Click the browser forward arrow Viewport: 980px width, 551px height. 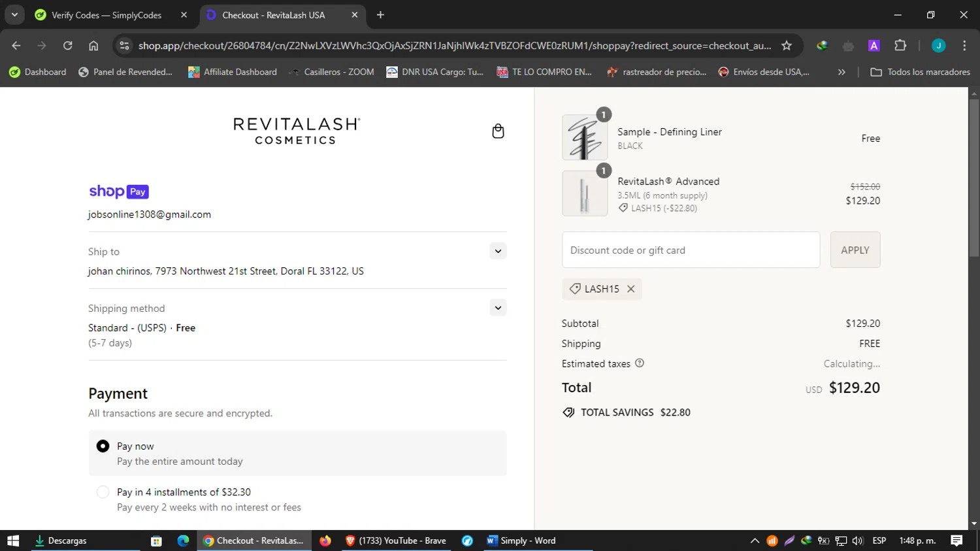tap(42, 46)
